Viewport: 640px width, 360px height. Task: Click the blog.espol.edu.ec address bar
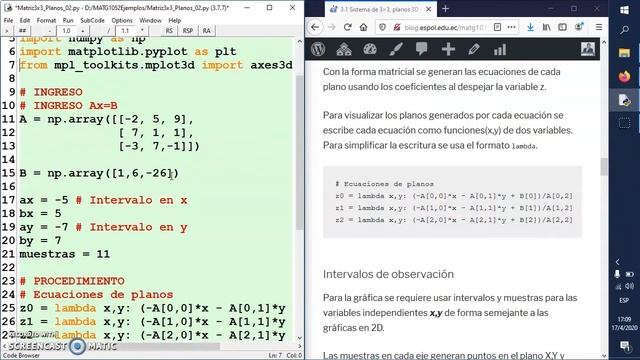click(x=445, y=27)
